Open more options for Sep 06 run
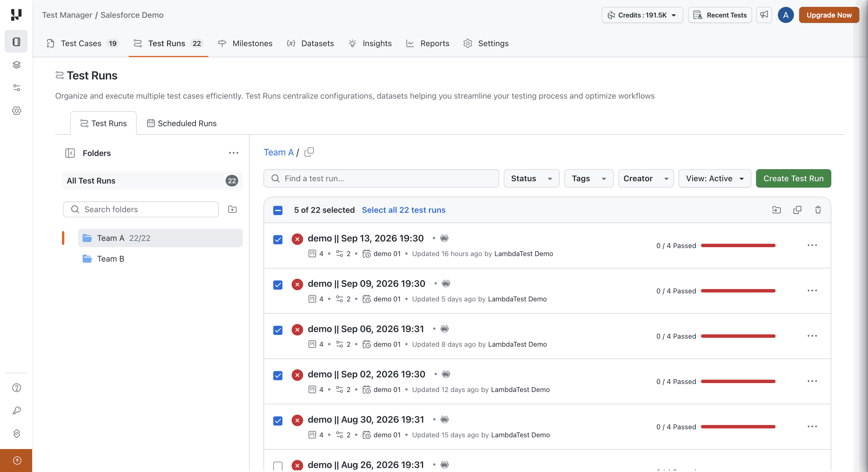This screenshot has width=868, height=472. coord(812,336)
